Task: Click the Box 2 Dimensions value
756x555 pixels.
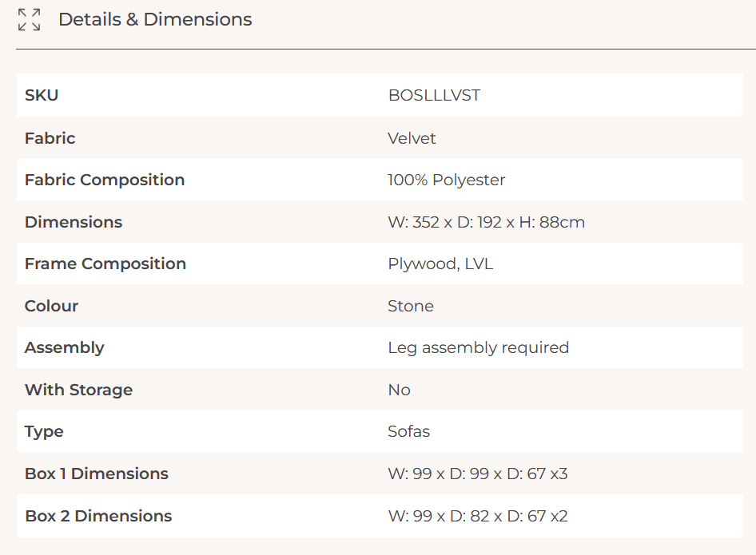Action: point(477,516)
